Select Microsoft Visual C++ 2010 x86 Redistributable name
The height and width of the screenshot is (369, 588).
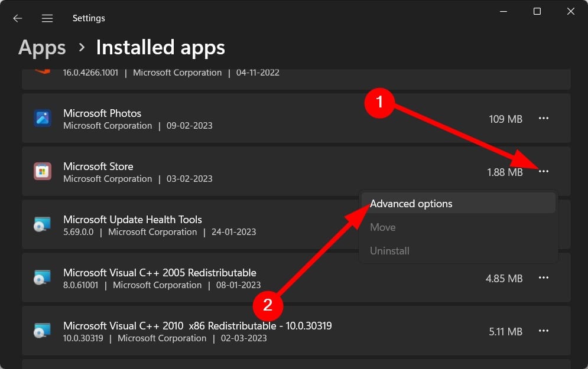coord(197,326)
